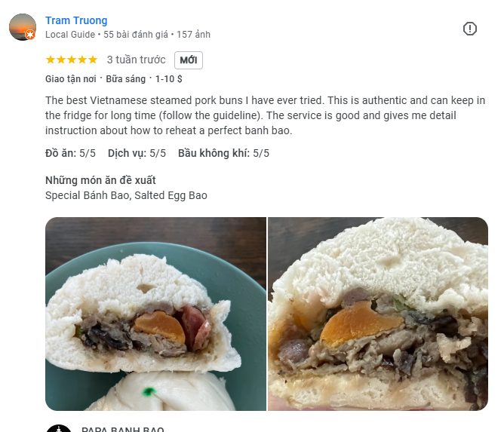Open Tram Truong reviewer name link

[76, 20]
